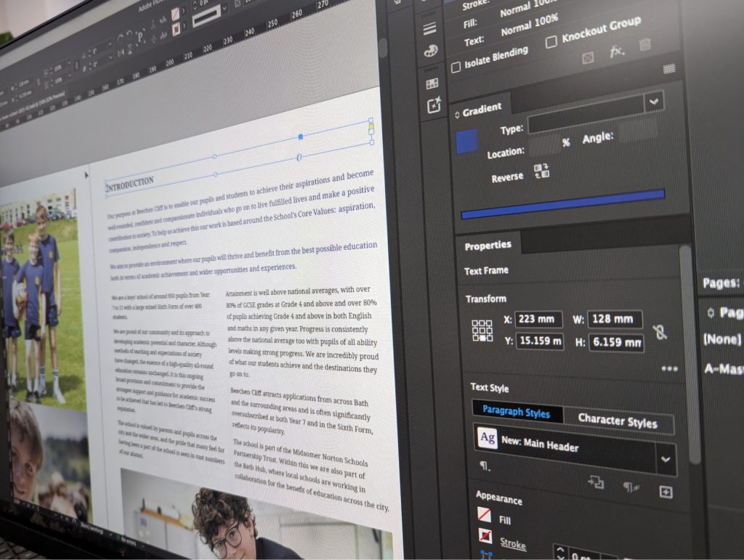Select the transform reference point grid
This screenshot has height=560, width=744.
click(x=482, y=330)
